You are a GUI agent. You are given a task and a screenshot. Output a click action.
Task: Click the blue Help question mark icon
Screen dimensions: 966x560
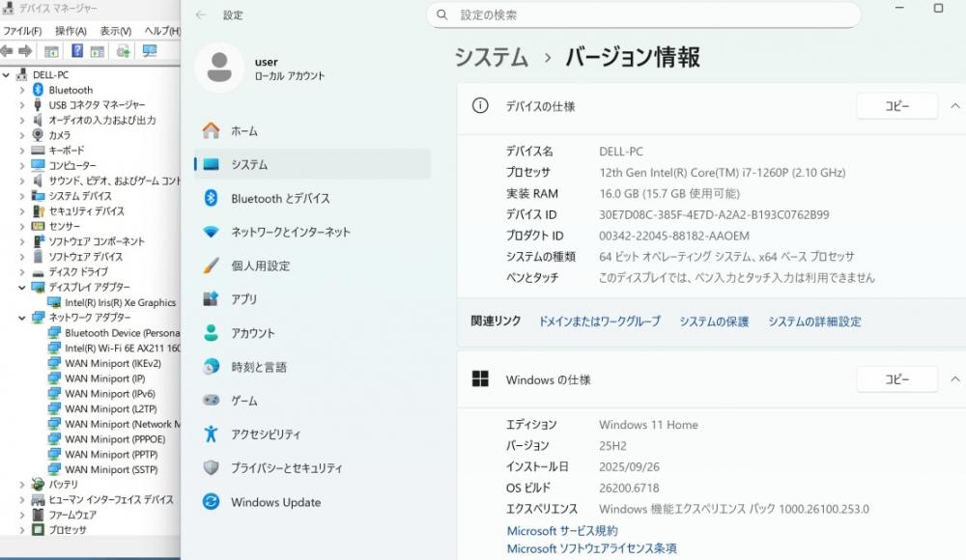click(x=76, y=51)
